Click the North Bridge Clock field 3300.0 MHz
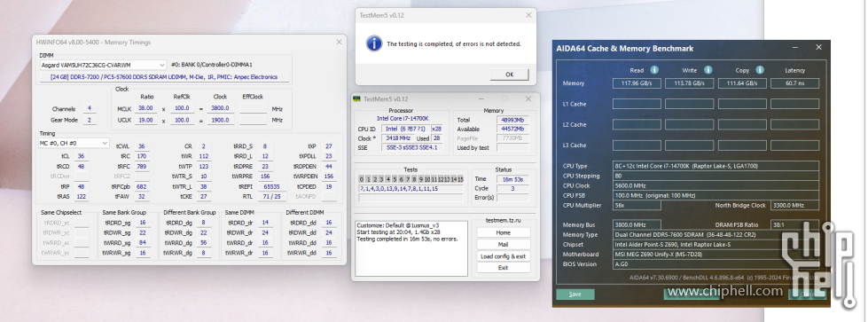The height and width of the screenshot is (322, 868). tap(795, 205)
